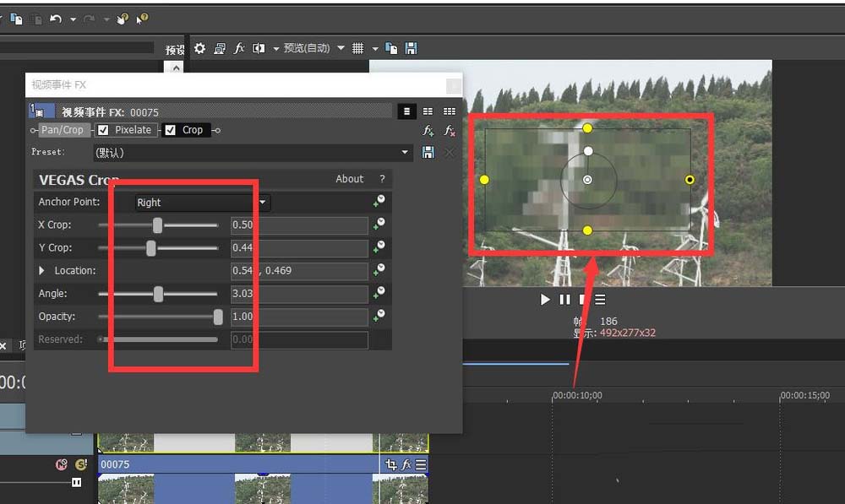Uncheck the Pixelate effect checkbox

point(103,130)
